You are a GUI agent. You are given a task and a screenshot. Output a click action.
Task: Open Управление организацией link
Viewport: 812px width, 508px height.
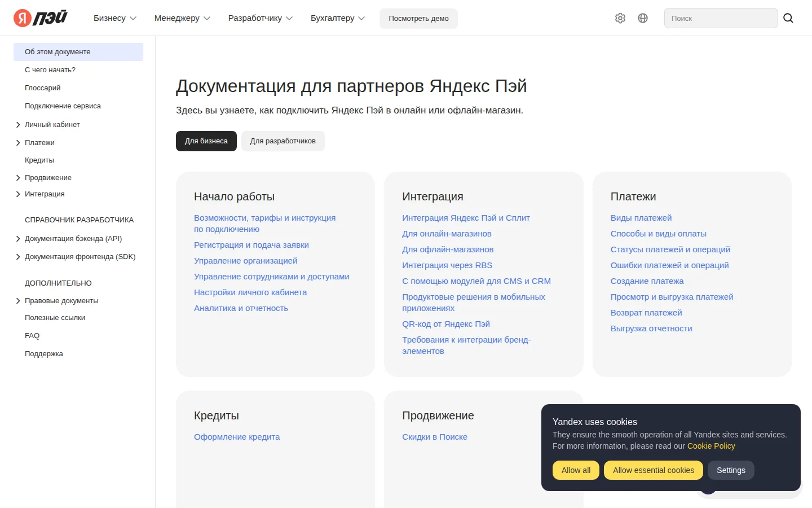(x=245, y=261)
